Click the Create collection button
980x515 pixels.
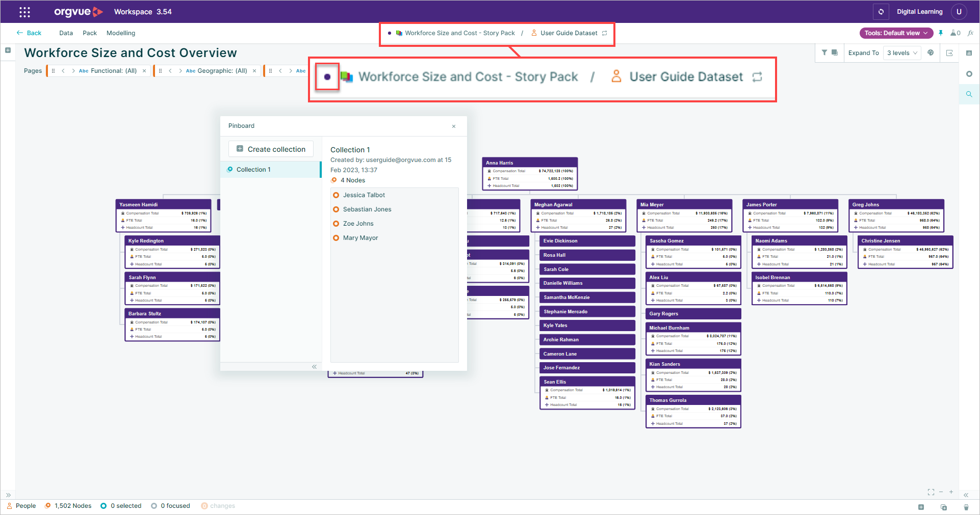tap(271, 149)
